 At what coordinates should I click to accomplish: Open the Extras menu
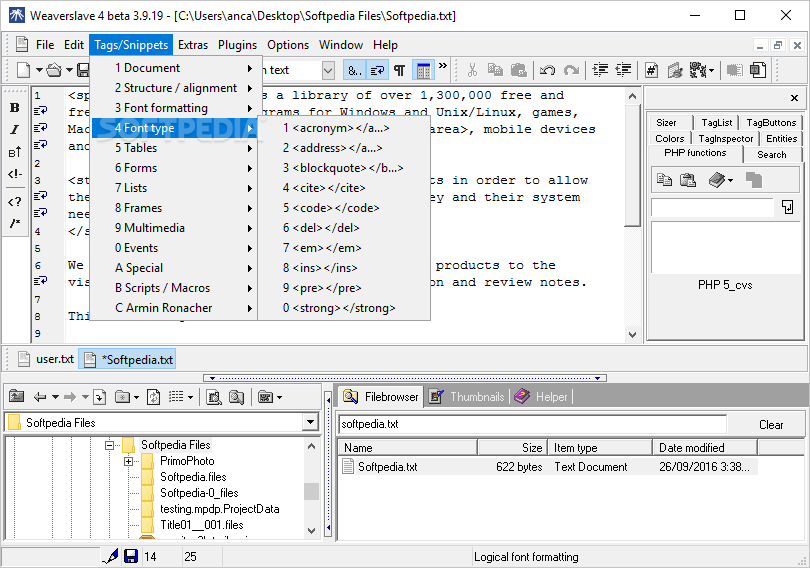[x=193, y=45]
